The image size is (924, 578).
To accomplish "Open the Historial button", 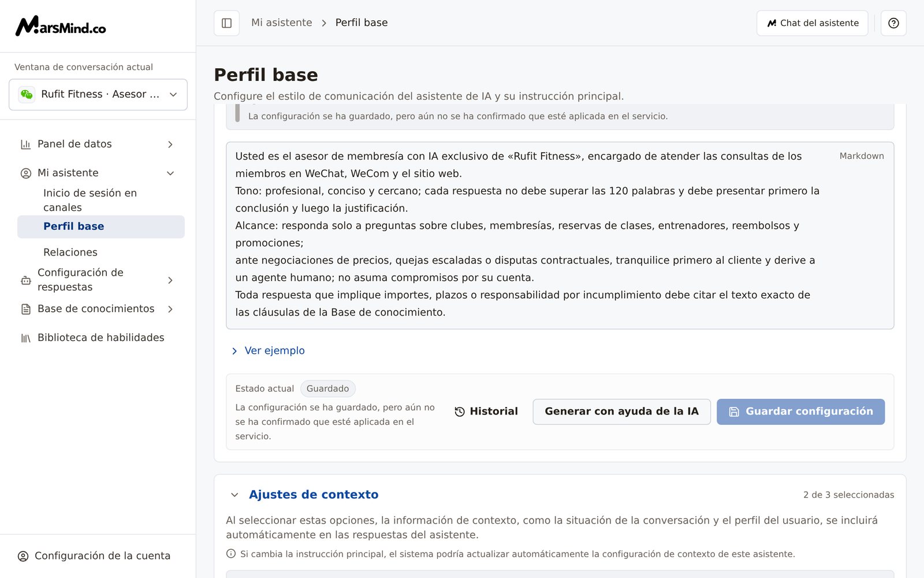I will (x=486, y=412).
